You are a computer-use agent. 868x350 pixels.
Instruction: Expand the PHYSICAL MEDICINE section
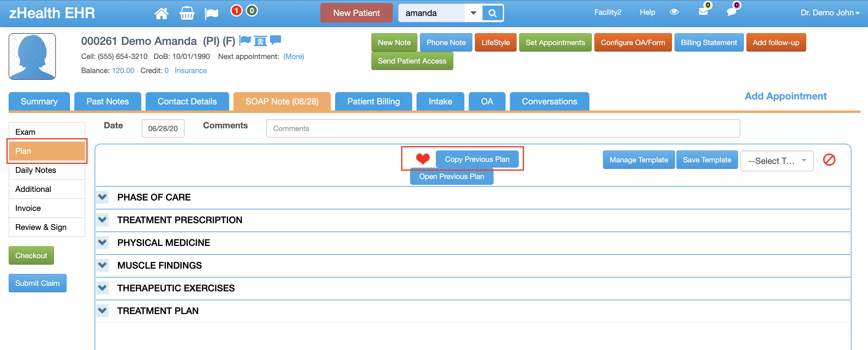tap(103, 242)
